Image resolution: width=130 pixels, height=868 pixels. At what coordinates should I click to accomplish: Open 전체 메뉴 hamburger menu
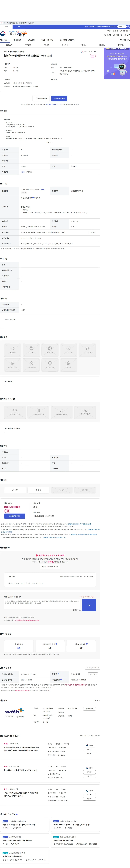tap(125, 40)
